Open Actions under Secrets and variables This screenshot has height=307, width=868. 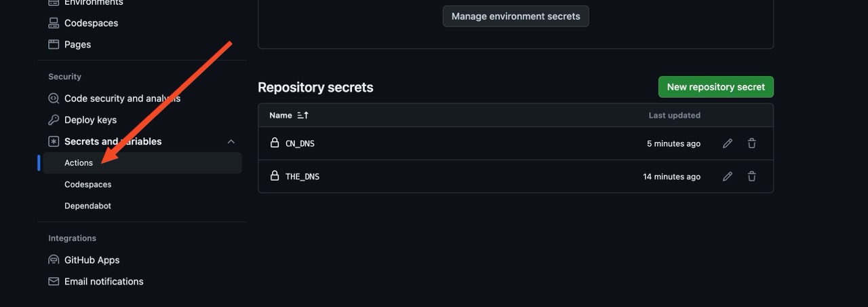point(79,163)
